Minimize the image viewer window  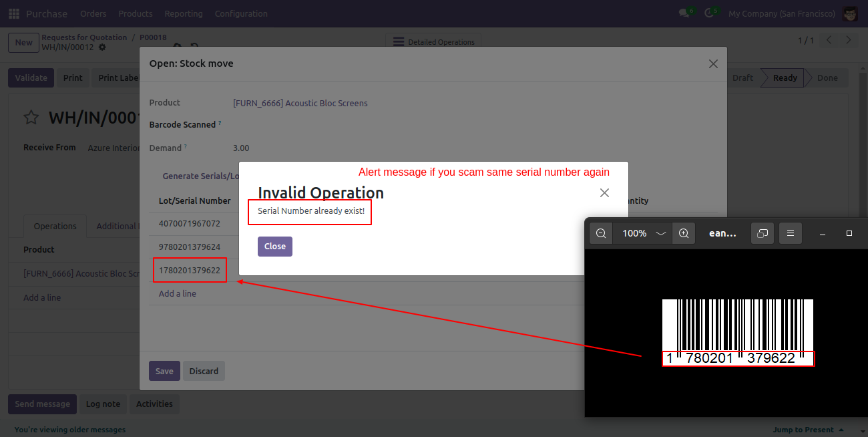click(x=823, y=234)
